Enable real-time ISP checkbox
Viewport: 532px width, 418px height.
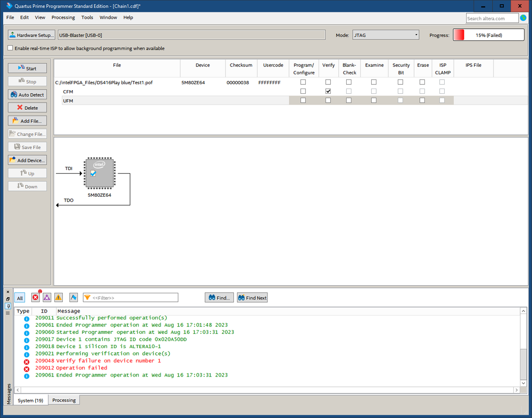tap(10, 48)
